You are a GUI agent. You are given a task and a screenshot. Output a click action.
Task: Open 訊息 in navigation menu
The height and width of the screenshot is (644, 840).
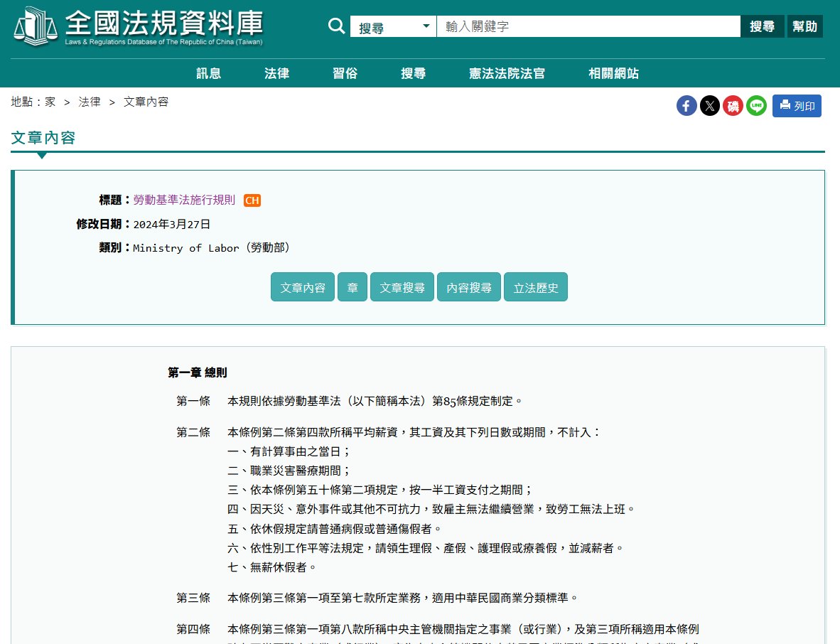[x=209, y=73]
